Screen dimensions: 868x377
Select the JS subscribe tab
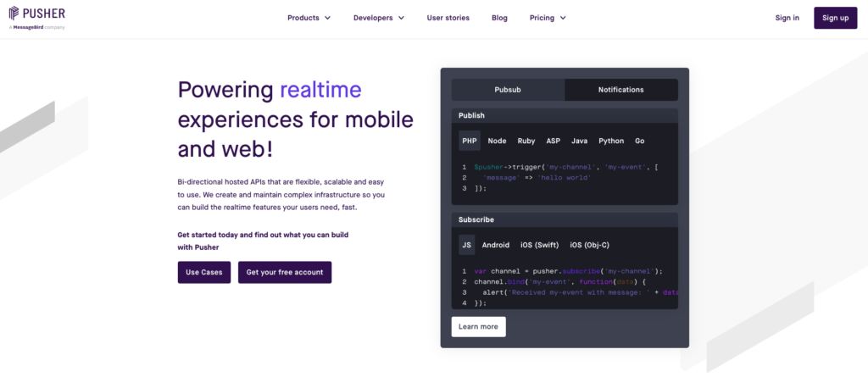tap(467, 245)
